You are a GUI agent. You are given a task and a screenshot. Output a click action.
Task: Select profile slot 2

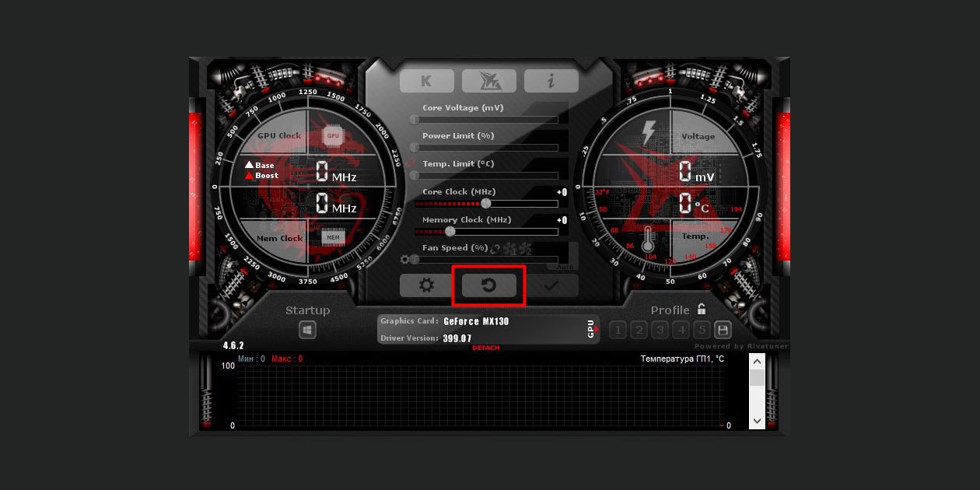point(639,330)
